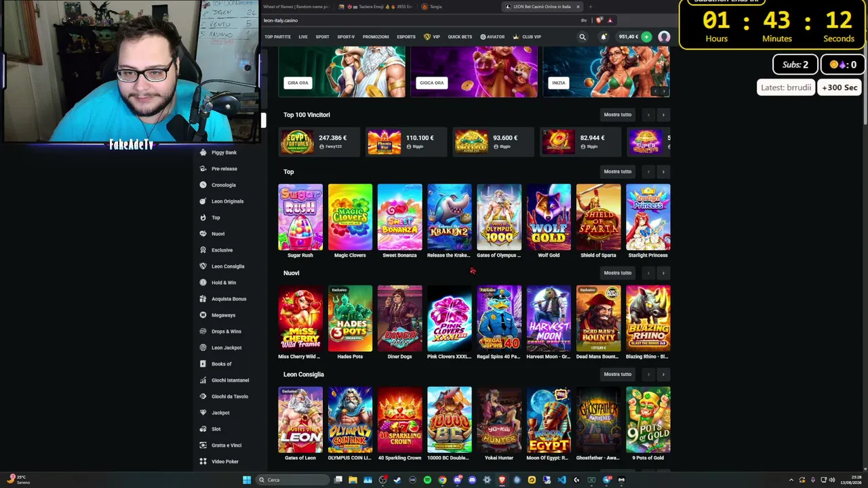
Task: Open Steam from the taskbar
Action: coord(397,480)
